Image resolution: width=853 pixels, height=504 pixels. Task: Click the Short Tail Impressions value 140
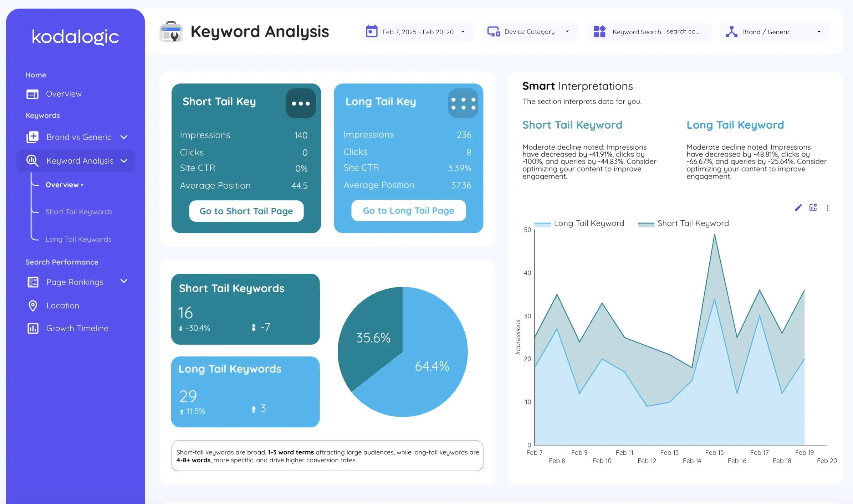click(x=301, y=135)
